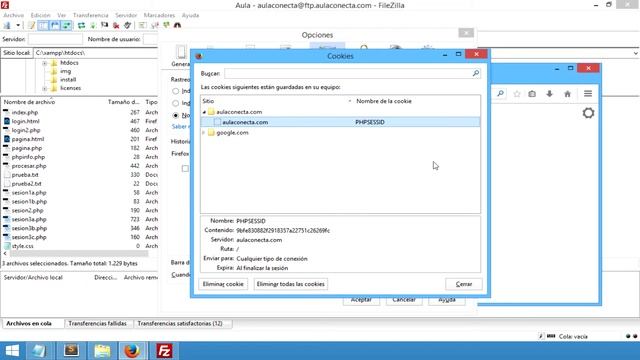Select the login.html file
Image resolution: width=640 pixels, height=360 pixels.
pos(25,121)
